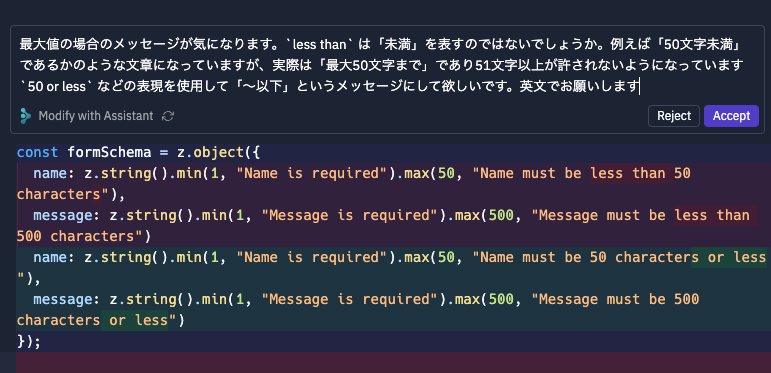
Task: Click the Reject button
Action: 674,116
